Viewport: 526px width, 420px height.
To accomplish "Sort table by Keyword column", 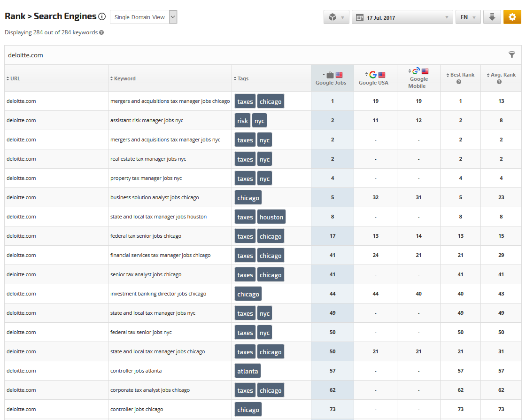I will (x=124, y=78).
